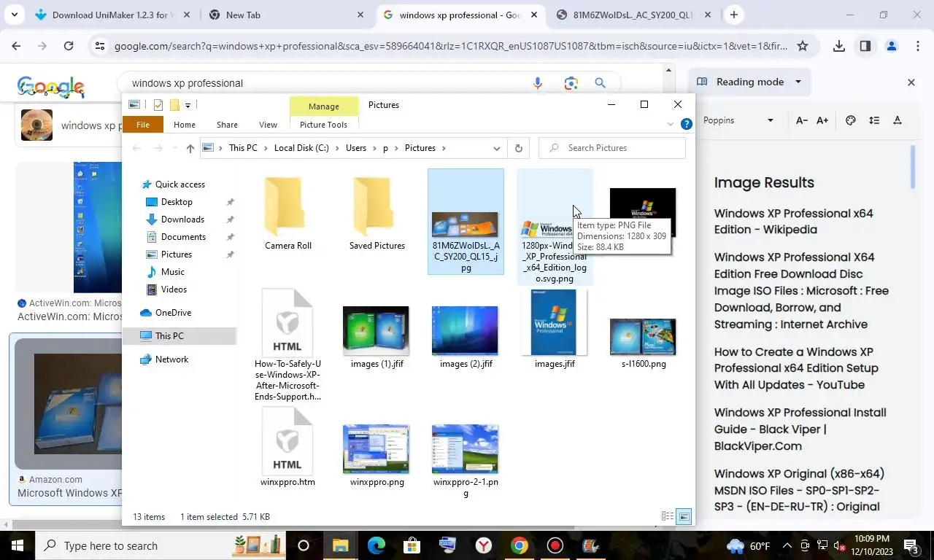Click New folder icon in Explorer title bar
The image size is (934, 560).
pyautogui.click(x=174, y=105)
